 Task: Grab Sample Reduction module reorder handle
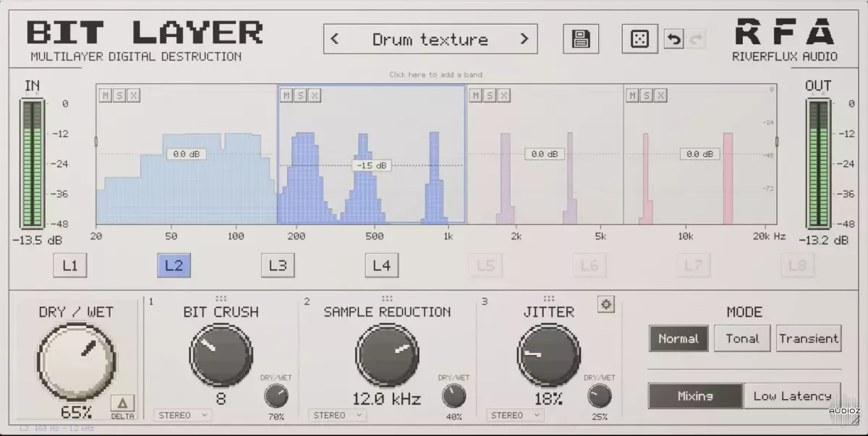coord(387,298)
